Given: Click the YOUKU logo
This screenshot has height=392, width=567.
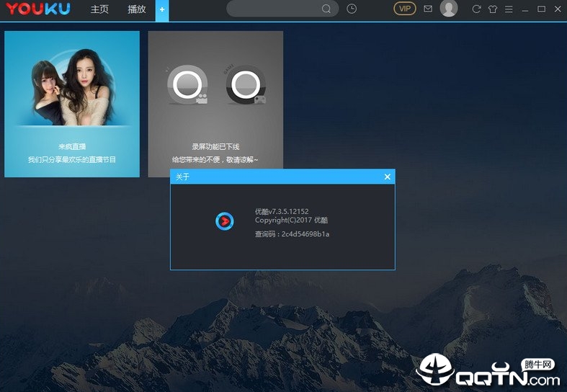Looking at the screenshot, I should point(38,9).
